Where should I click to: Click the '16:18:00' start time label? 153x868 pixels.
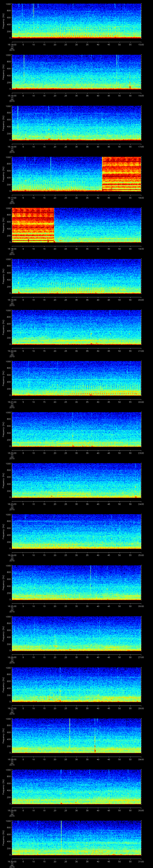12,249
